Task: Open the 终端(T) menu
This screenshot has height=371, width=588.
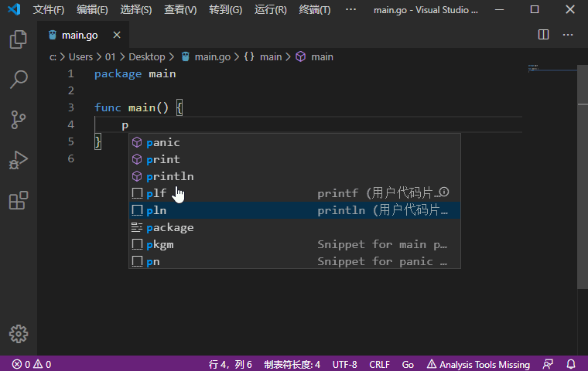Action: point(314,10)
